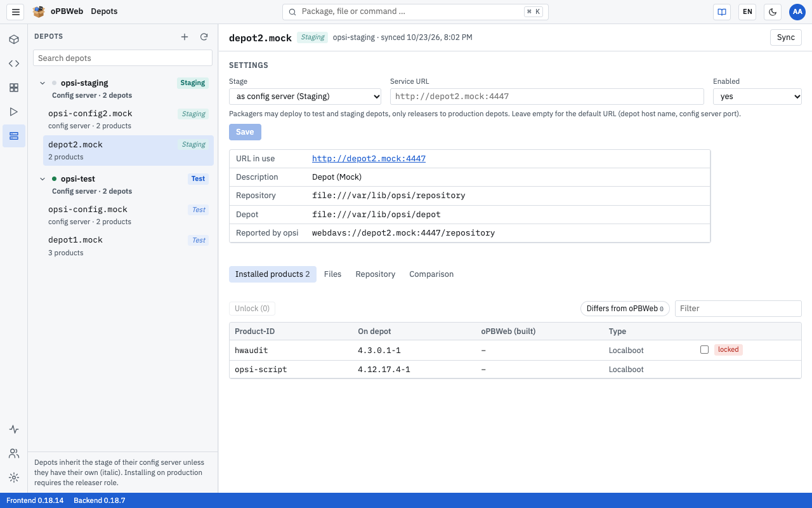The width and height of the screenshot is (812, 508).
Task: Open the documentation book icon
Action: tap(722, 11)
